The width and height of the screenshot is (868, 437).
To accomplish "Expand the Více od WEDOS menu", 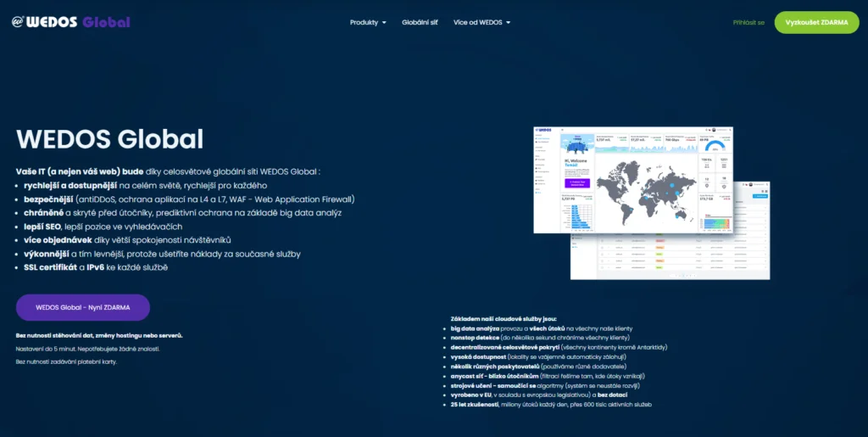I will pyautogui.click(x=481, y=23).
